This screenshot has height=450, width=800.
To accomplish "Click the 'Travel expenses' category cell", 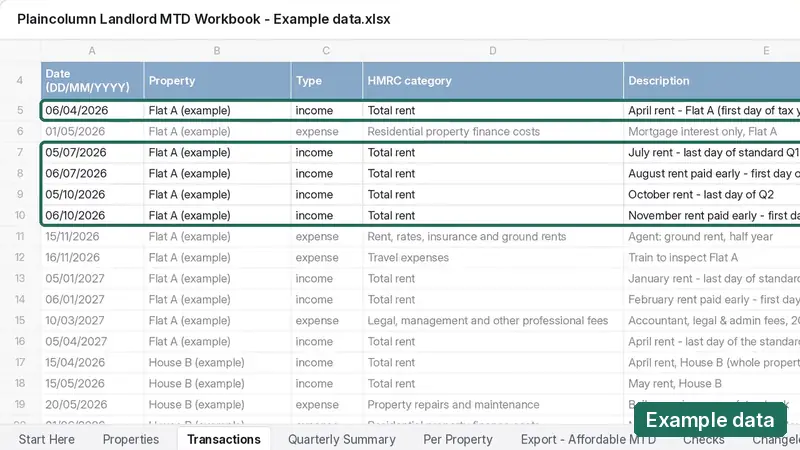I will pyautogui.click(x=493, y=257).
